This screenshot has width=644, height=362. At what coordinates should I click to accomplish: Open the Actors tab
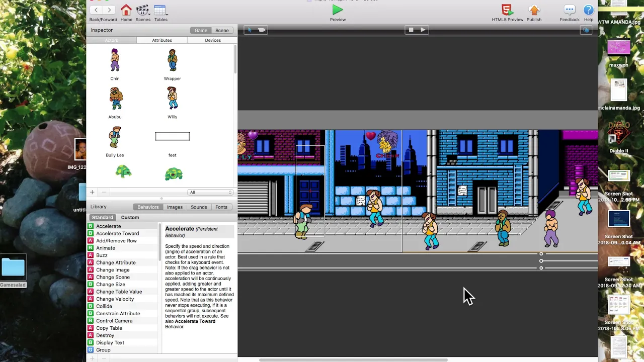[x=111, y=40]
